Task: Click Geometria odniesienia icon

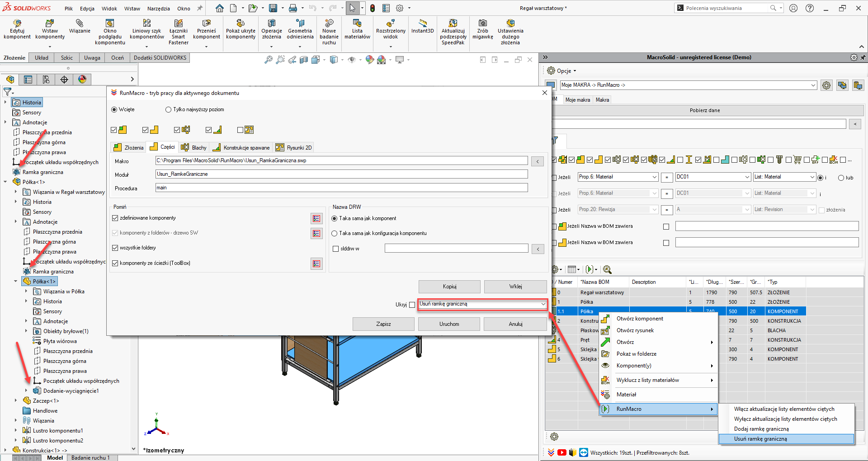Action: (300, 24)
